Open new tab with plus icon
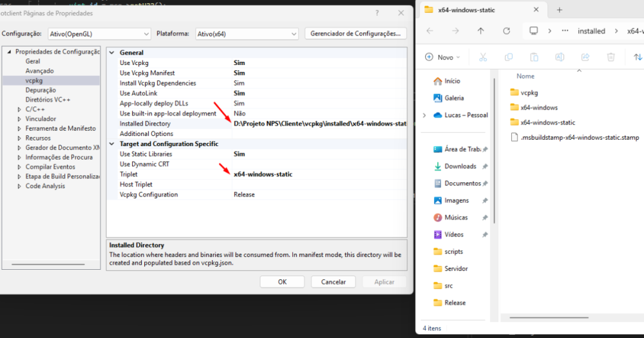 [x=559, y=10]
